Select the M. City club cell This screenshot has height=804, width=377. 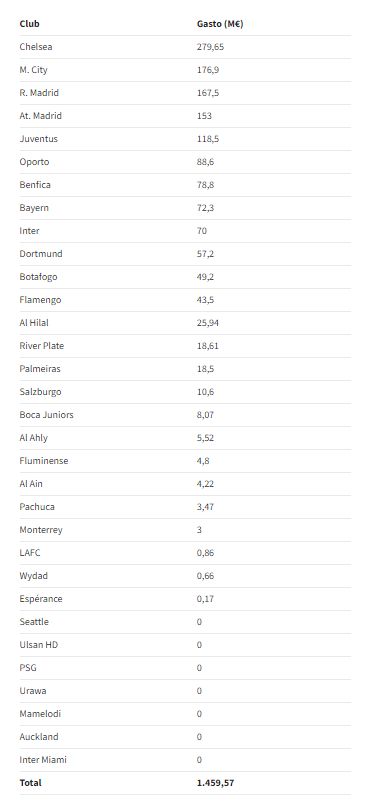pos(33,70)
